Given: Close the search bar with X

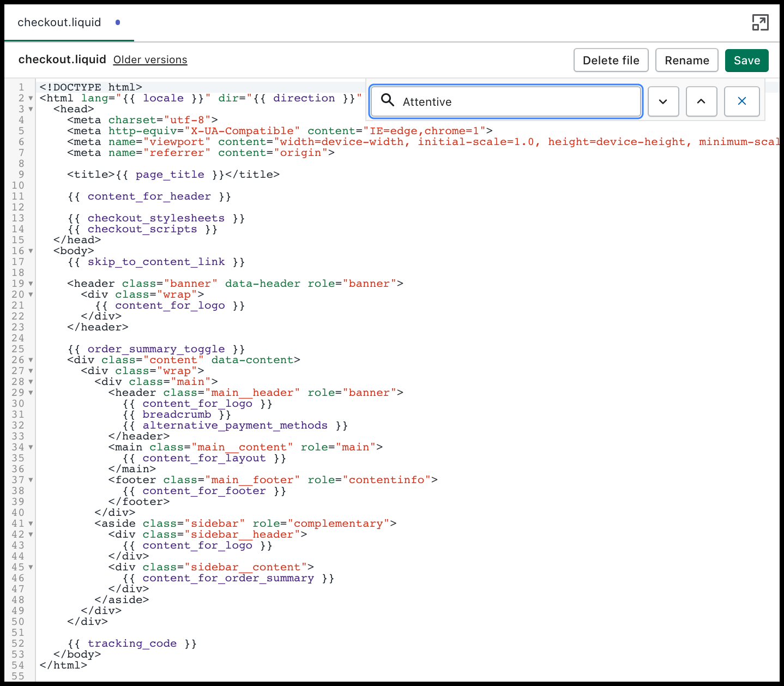Looking at the screenshot, I should (741, 101).
